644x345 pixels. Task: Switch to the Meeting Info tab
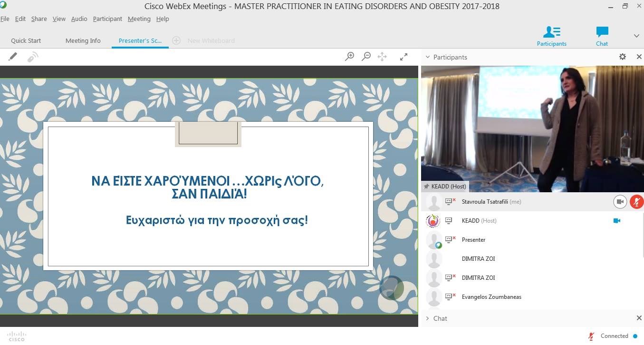pos(83,40)
